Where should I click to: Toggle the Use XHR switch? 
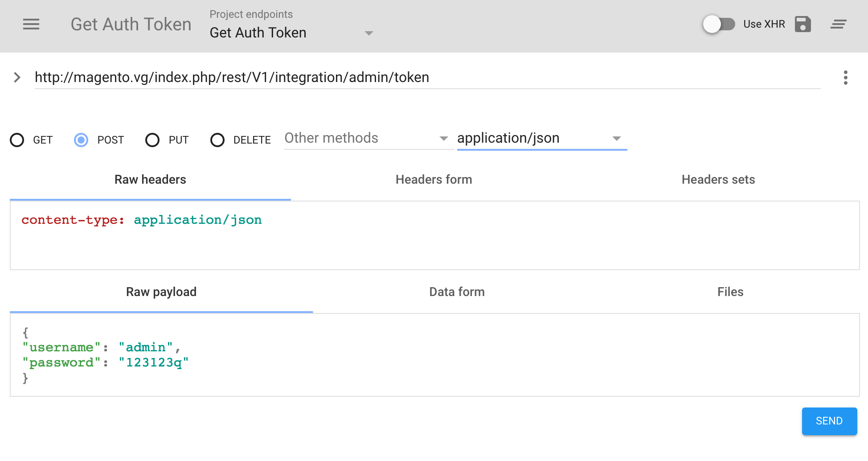click(718, 24)
